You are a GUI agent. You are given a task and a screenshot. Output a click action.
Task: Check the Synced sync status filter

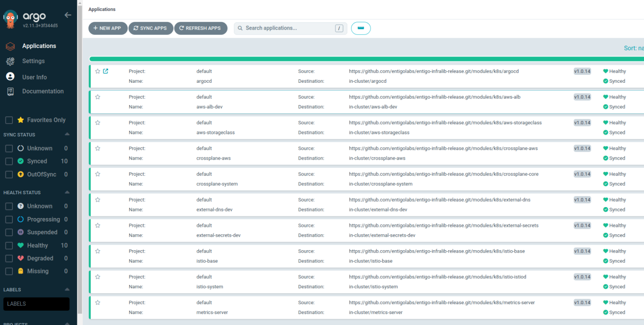tap(9, 161)
